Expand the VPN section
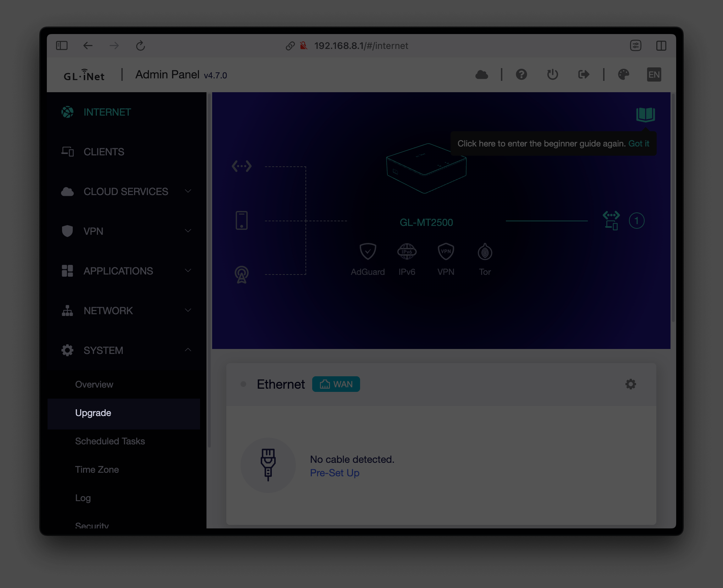Image resolution: width=723 pixels, height=588 pixels. pyautogui.click(x=188, y=231)
